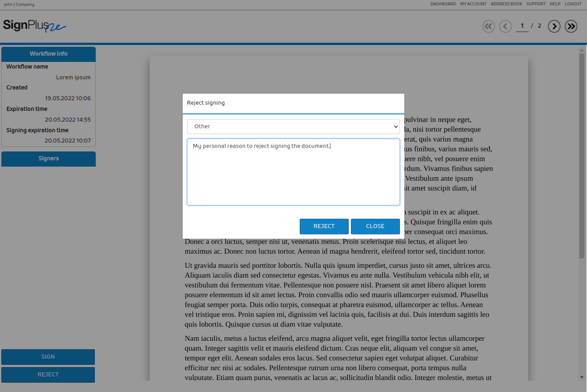Click the Support link
Viewport: 587px width, 392px height.
pyautogui.click(x=535, y=4)
